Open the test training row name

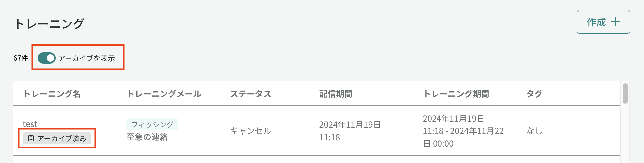click(x=30, y=124)
